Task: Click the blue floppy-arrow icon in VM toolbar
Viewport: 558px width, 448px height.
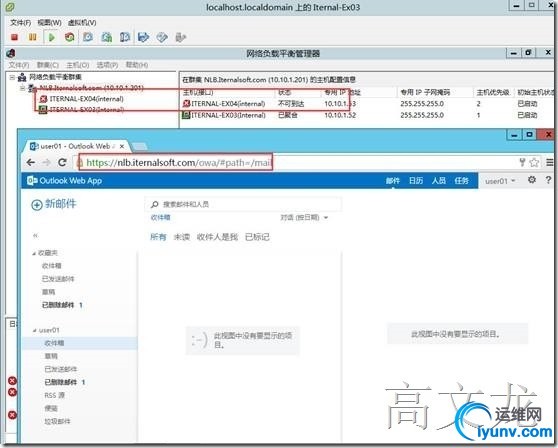Action: click(x=143, y=37)
